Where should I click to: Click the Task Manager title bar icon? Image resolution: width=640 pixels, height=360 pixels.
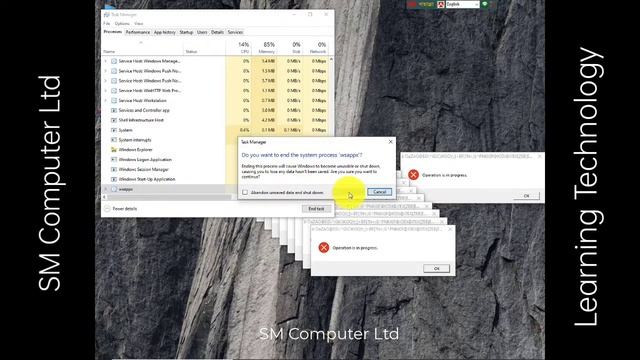tap(107, 14)
